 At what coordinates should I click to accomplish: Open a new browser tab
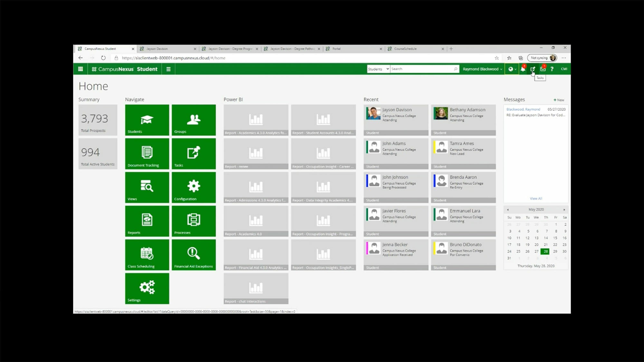pyautogui.click(x=451, y=49)
